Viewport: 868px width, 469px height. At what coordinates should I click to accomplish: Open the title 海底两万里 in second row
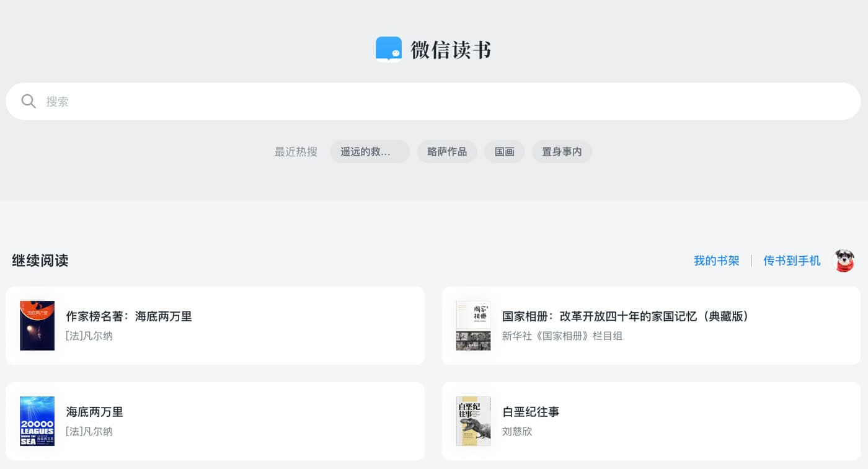click(95, 412)
